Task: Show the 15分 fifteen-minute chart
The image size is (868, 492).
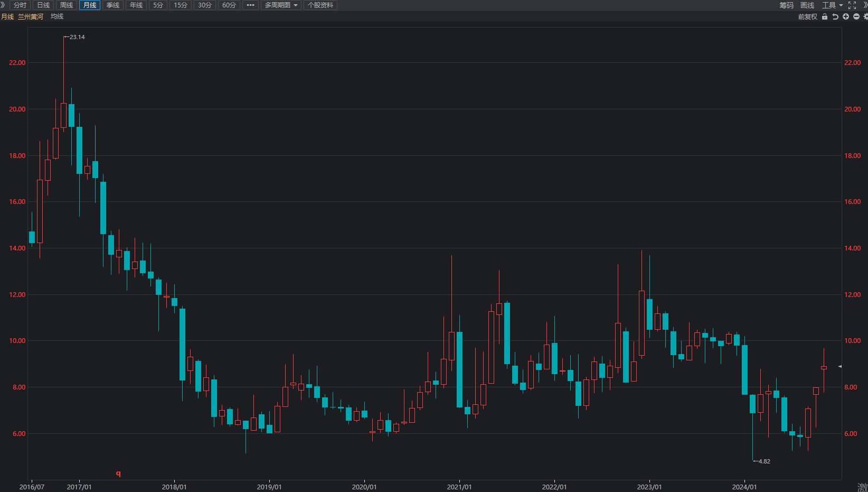Action: click(181, 5)
